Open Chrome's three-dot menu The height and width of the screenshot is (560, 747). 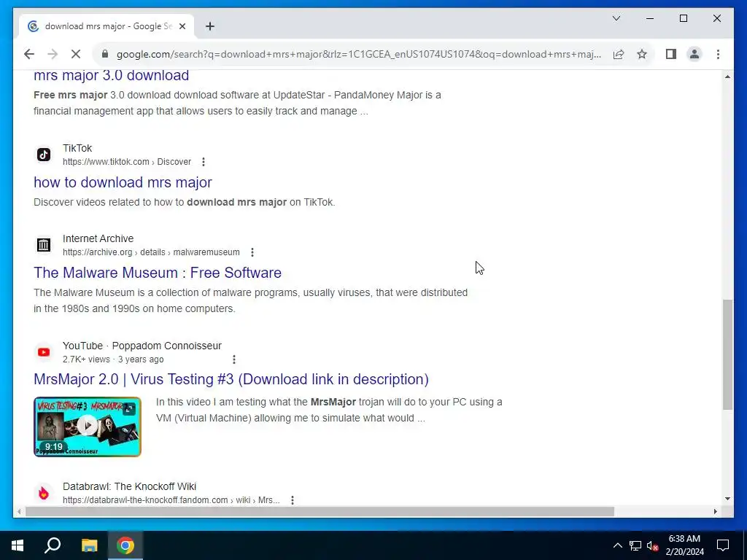tap(718, 54)
